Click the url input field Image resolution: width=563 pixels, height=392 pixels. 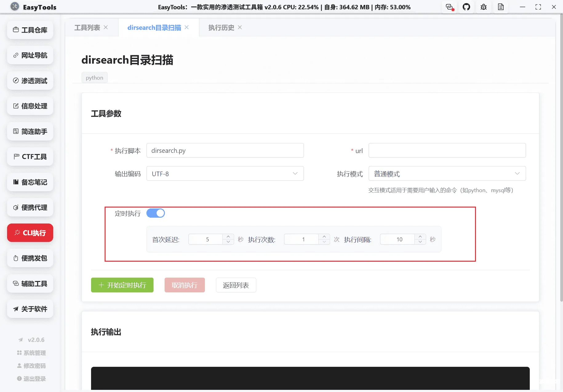[446, 150]
